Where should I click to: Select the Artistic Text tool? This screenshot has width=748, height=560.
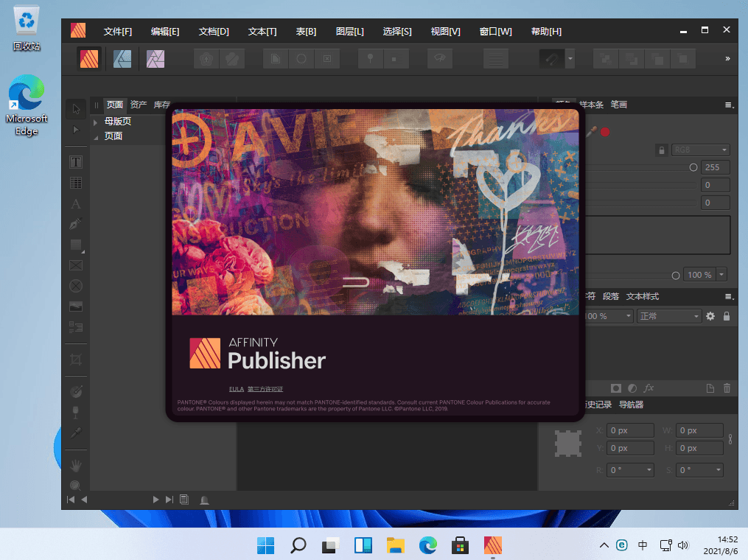pos(76,203)
